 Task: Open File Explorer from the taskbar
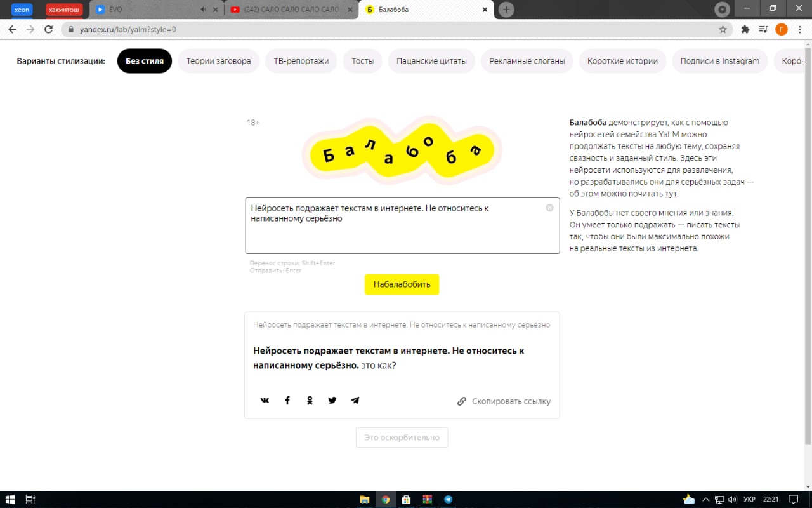[365, 499]
